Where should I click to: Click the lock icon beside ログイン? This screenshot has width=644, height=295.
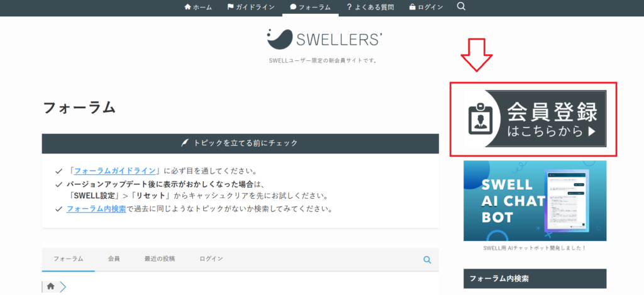click(x=413, y=7)
